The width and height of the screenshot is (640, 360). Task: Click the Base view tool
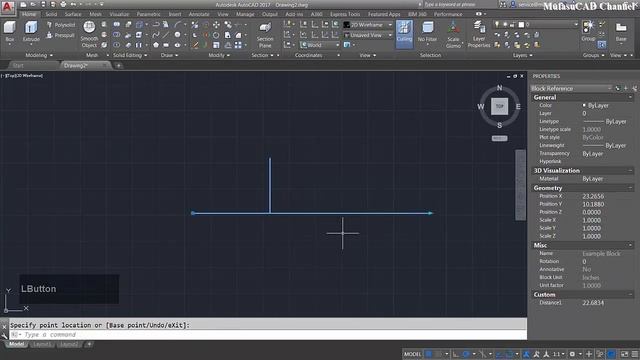621,32
